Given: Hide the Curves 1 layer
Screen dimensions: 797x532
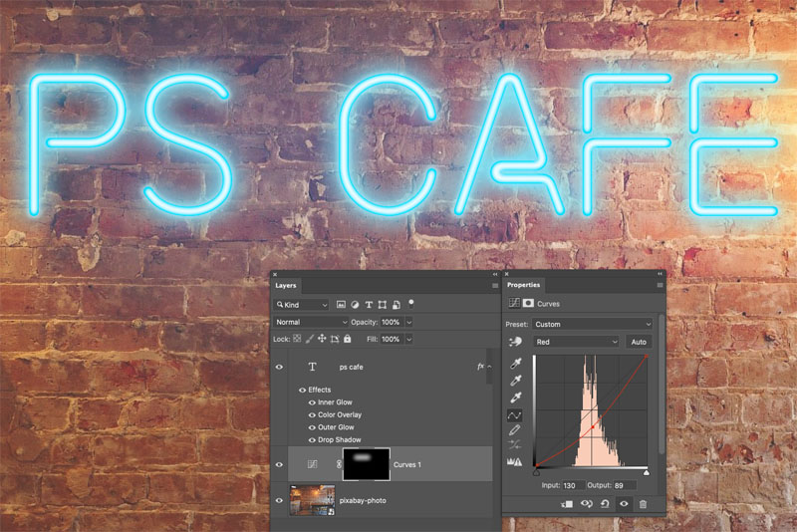Looking at the screenshot, I should 279,464.
